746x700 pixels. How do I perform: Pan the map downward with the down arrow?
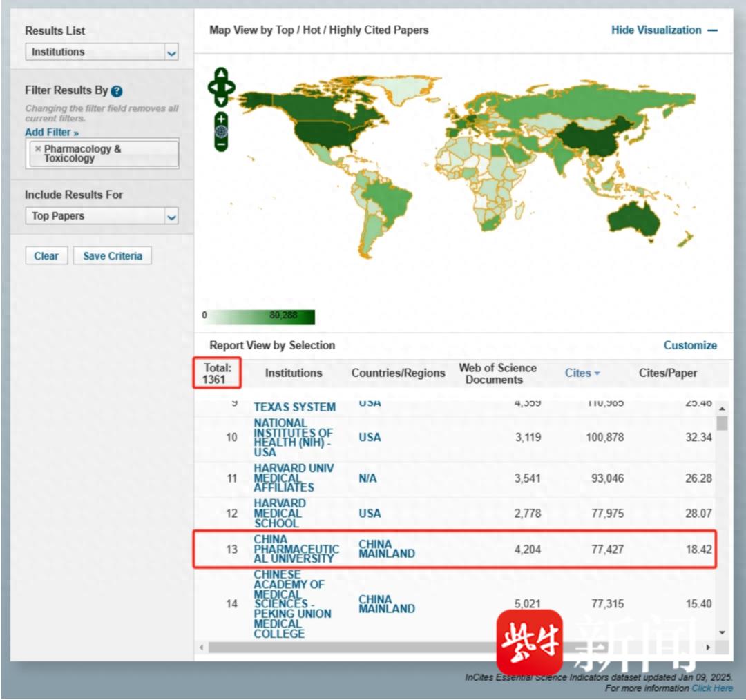coord(221,101)
